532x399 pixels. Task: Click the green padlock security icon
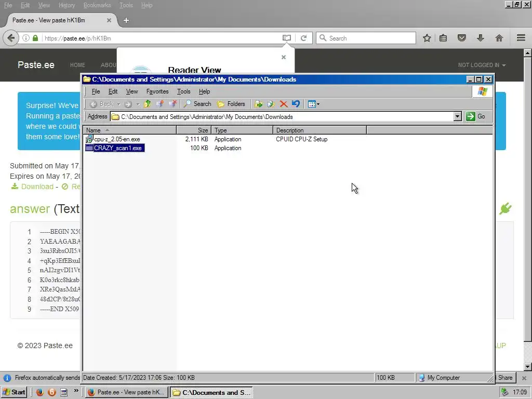(35, 38)
